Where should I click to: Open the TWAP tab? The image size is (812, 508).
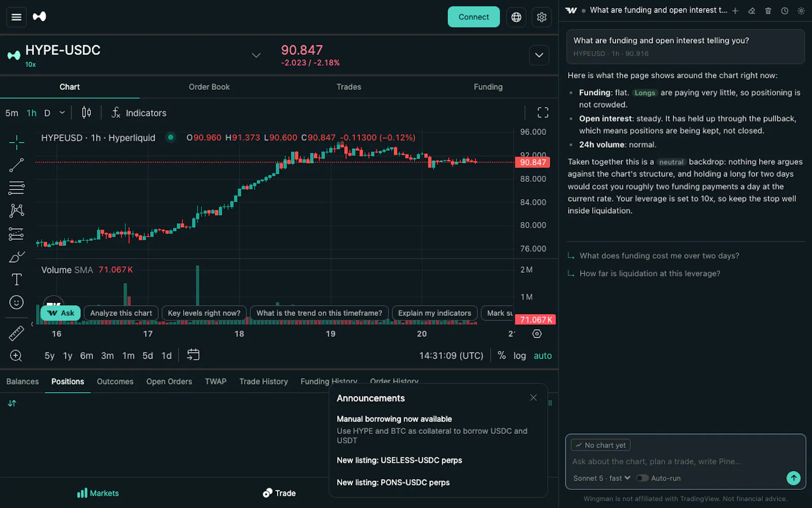(216, 382)
